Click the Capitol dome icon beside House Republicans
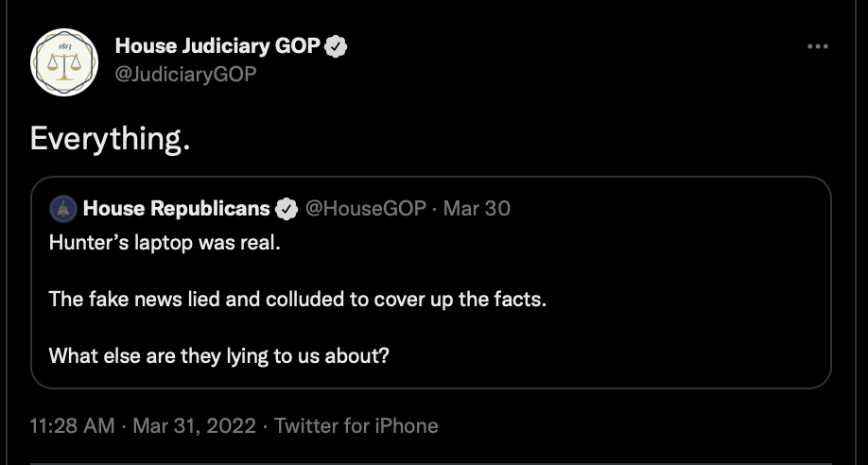This screenshot has height=465, width=868. tap(63, 209)
